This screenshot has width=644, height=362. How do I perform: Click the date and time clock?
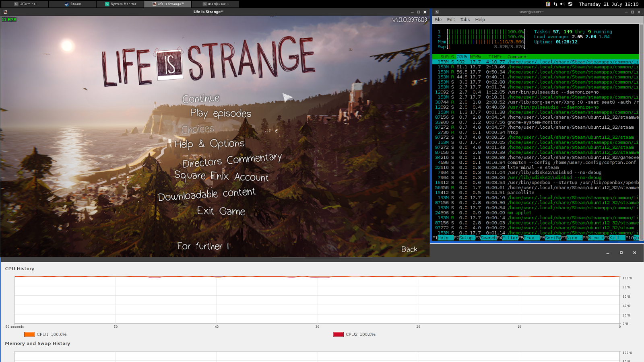point(609,4)
